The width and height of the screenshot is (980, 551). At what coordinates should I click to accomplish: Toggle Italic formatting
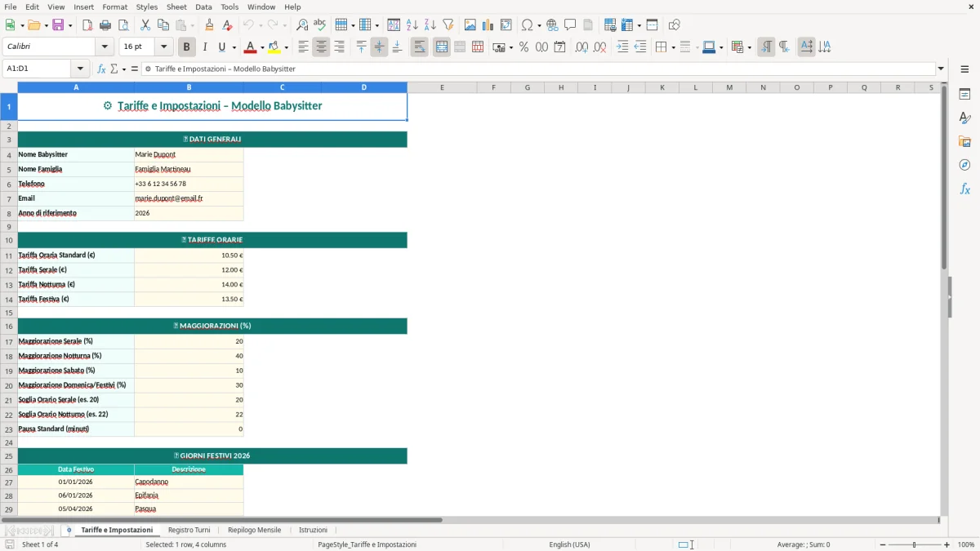(204, 47)
